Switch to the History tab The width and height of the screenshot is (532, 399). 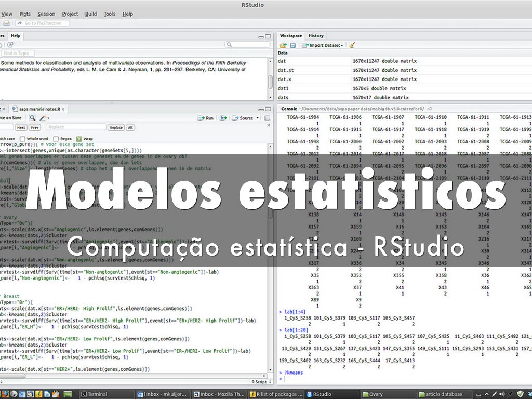point(315,36)
